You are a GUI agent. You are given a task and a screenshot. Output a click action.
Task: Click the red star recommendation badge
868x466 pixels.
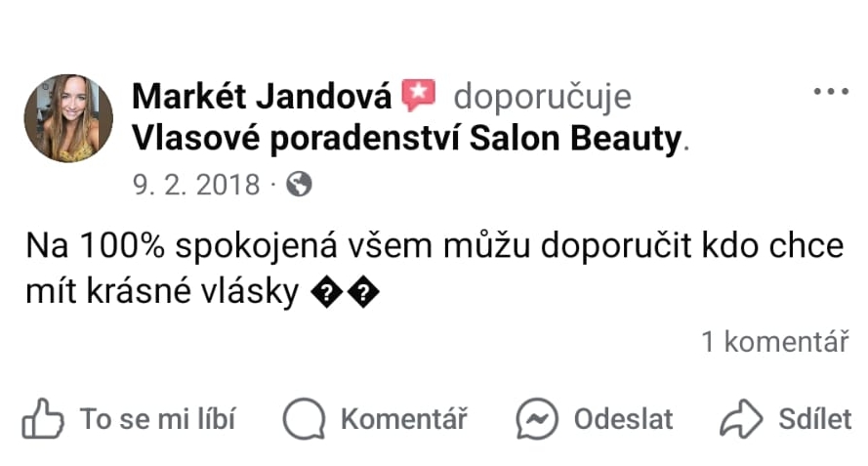(419, 96)
